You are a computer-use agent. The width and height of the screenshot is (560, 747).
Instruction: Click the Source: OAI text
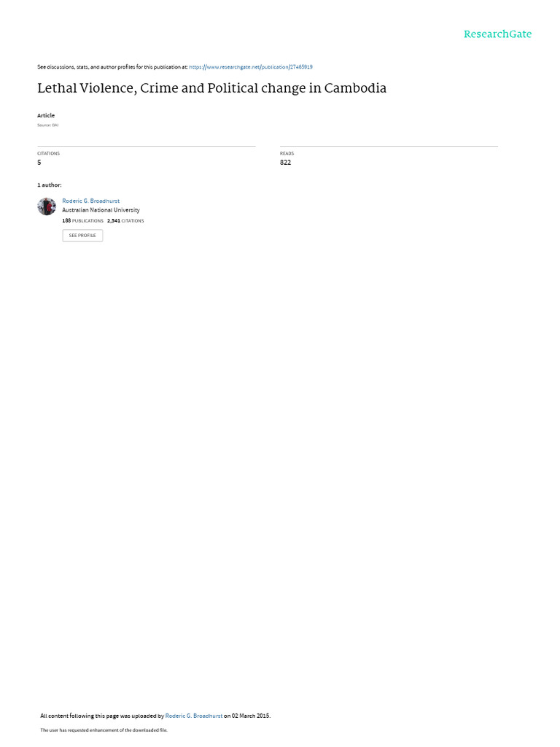click(47, 125)
